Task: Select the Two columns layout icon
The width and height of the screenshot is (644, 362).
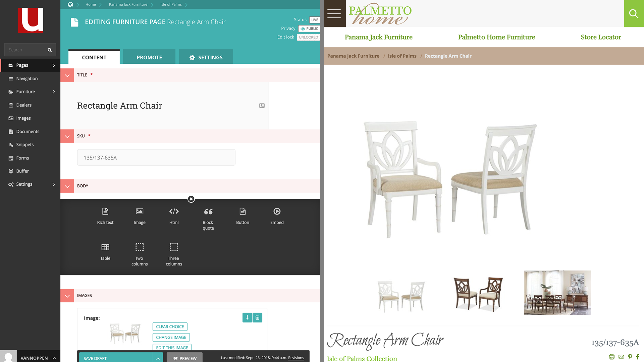Action: (139, 247)
